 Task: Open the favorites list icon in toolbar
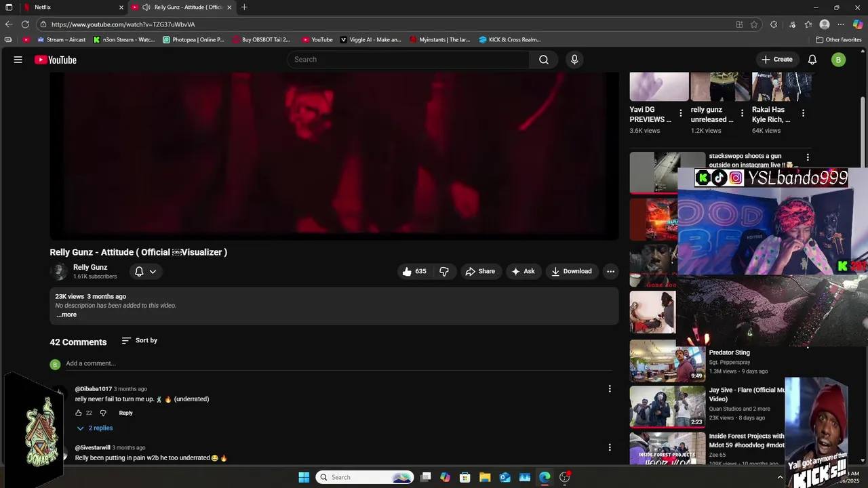click(808, 24)
